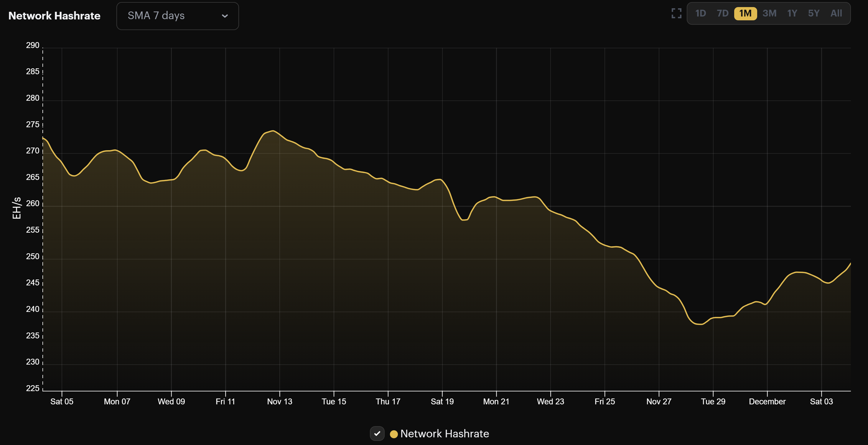
Task: Click the Sat 19 date label on x-axis
Action: click(442, 401)
